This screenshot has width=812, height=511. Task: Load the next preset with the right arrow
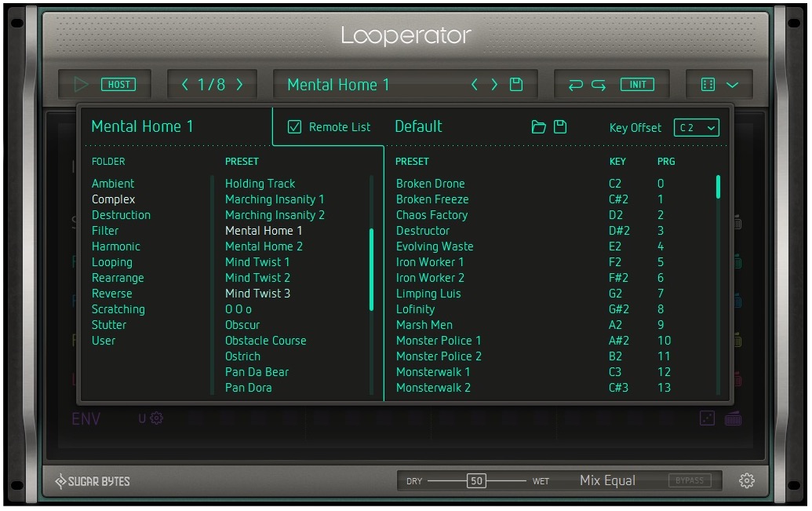494,85
